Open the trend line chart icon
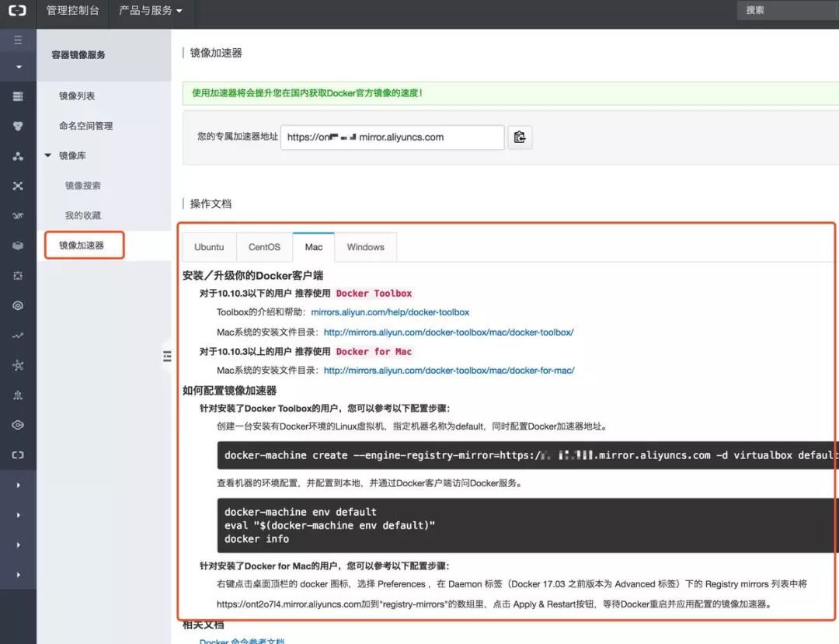 pyautogui.click(x=18, y=336)
